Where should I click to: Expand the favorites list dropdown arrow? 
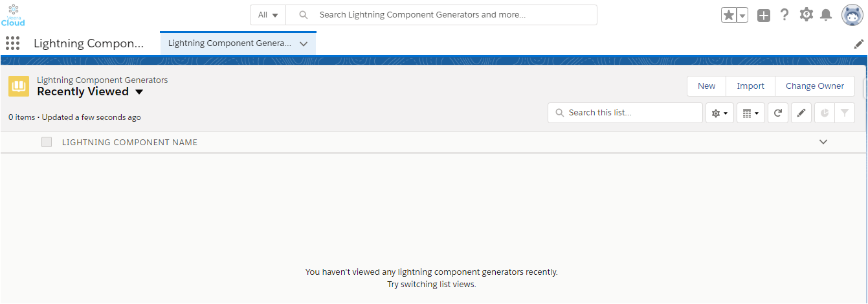point(742,15)
